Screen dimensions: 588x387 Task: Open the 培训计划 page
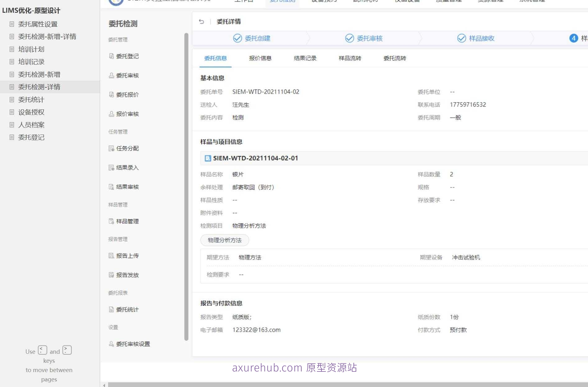(31, 49)
